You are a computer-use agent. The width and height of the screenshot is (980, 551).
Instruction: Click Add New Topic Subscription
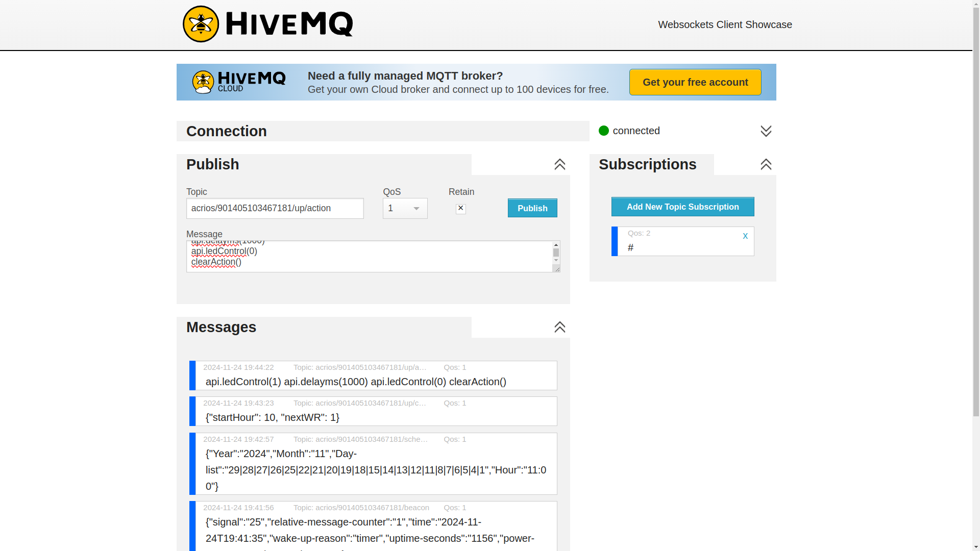click(682, 207)
